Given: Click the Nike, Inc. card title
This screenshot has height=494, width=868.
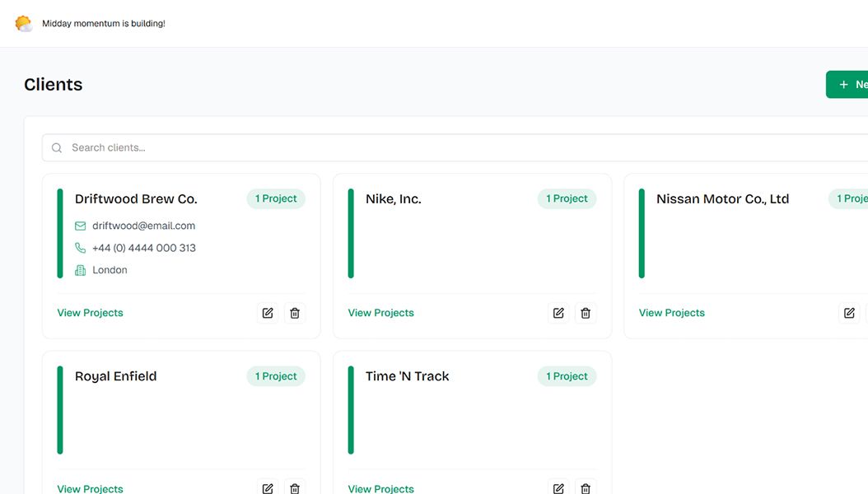Looking at the screenshot, I should pos(394,198).
